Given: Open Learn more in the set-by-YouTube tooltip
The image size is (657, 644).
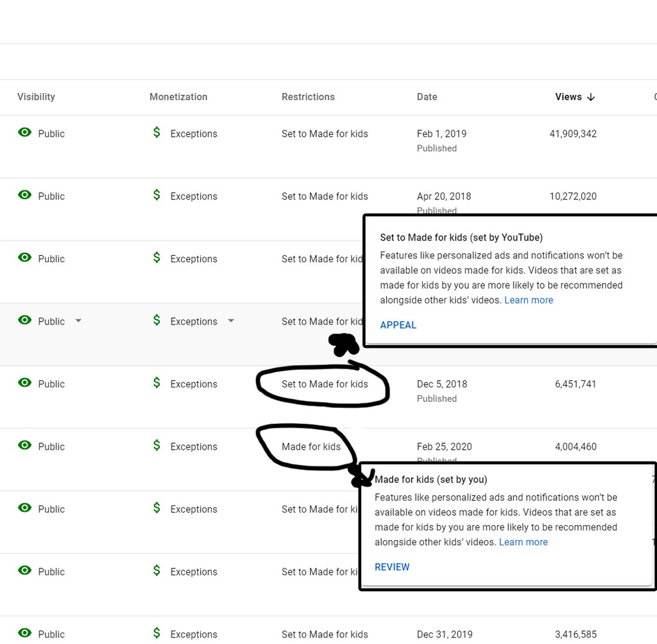Looking at the screenshot, I should (x=528, y=300).
